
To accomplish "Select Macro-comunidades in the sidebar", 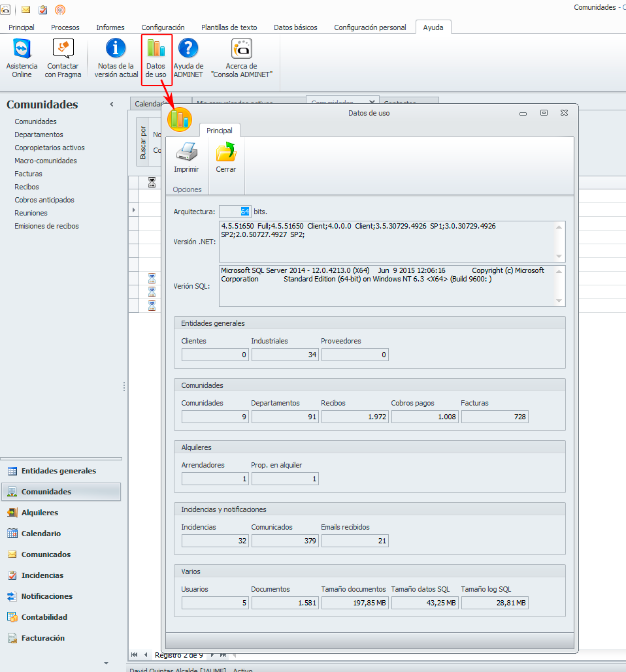I will click(46, 161).
